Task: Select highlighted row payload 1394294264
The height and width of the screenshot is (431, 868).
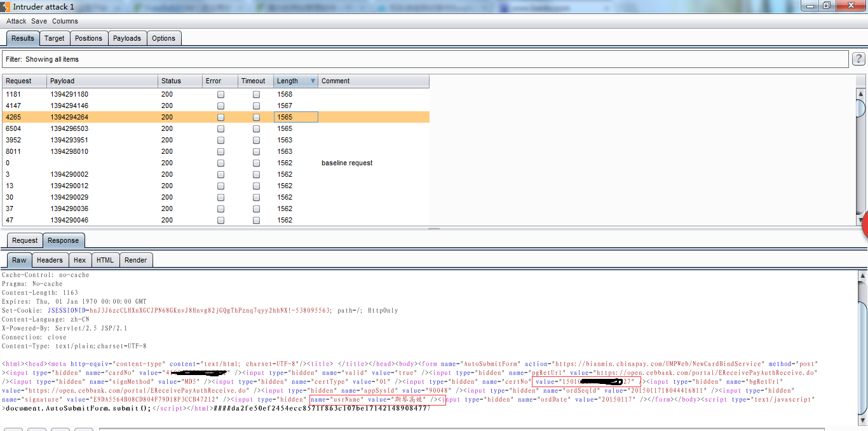Action: coord(216,117)
